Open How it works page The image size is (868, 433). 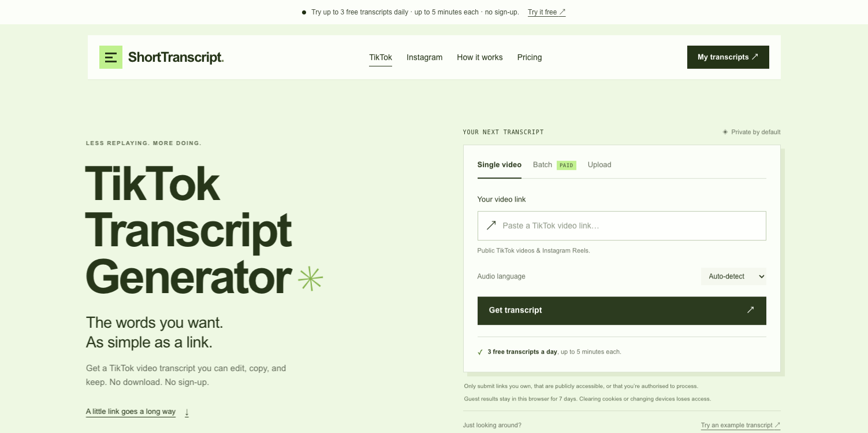click(480, 57)
